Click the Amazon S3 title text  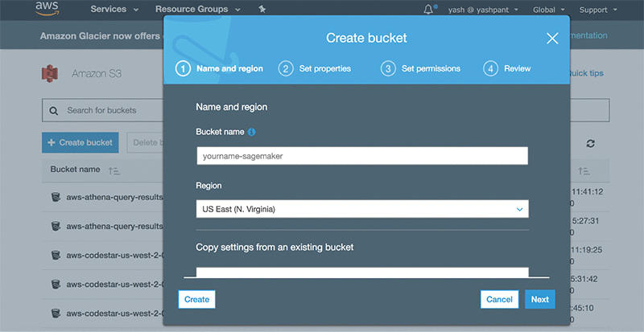click(x=97, y=73)
